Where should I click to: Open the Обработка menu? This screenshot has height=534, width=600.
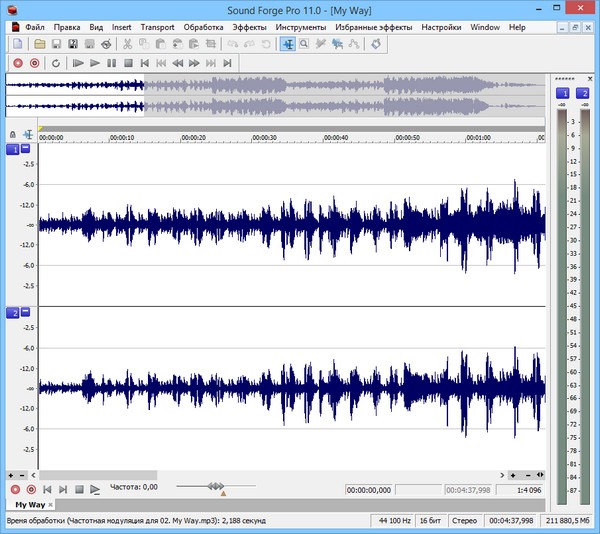[x=203, y=27]
